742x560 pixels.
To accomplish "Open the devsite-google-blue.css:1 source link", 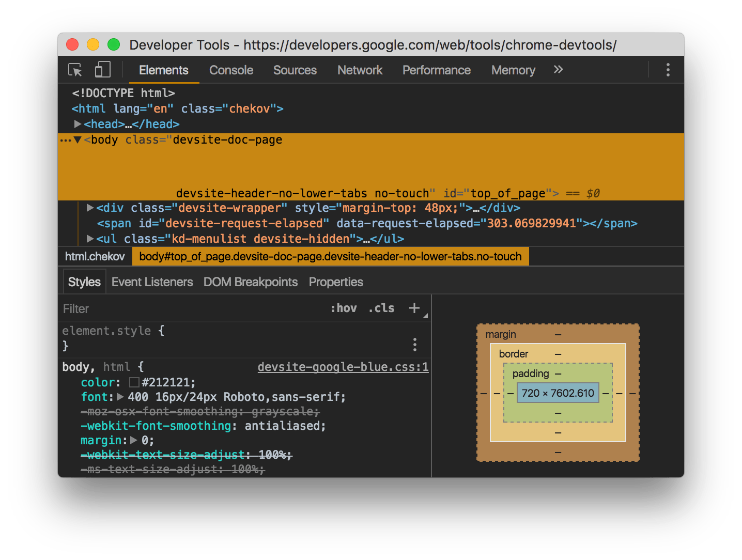I will [343, 367].
